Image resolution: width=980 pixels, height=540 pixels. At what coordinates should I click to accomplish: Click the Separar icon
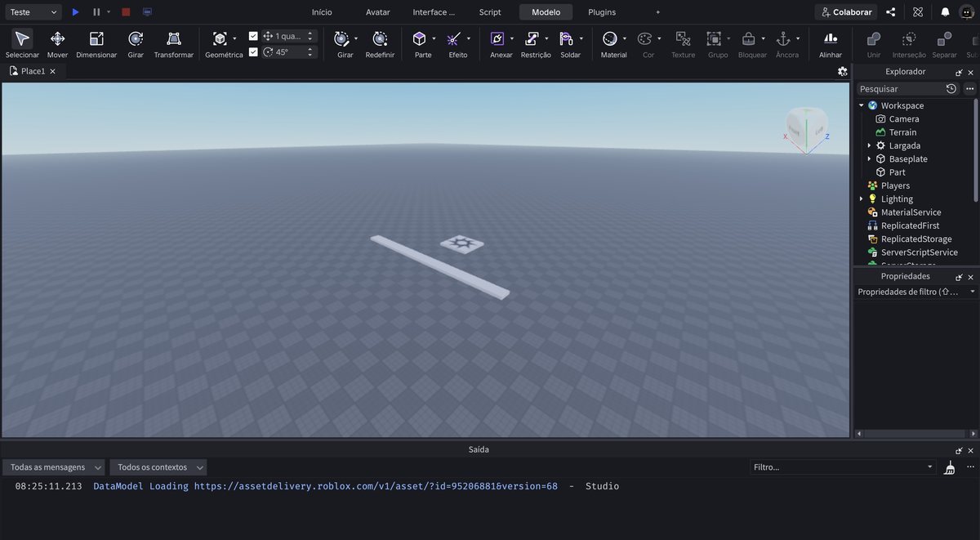[944, 38]
